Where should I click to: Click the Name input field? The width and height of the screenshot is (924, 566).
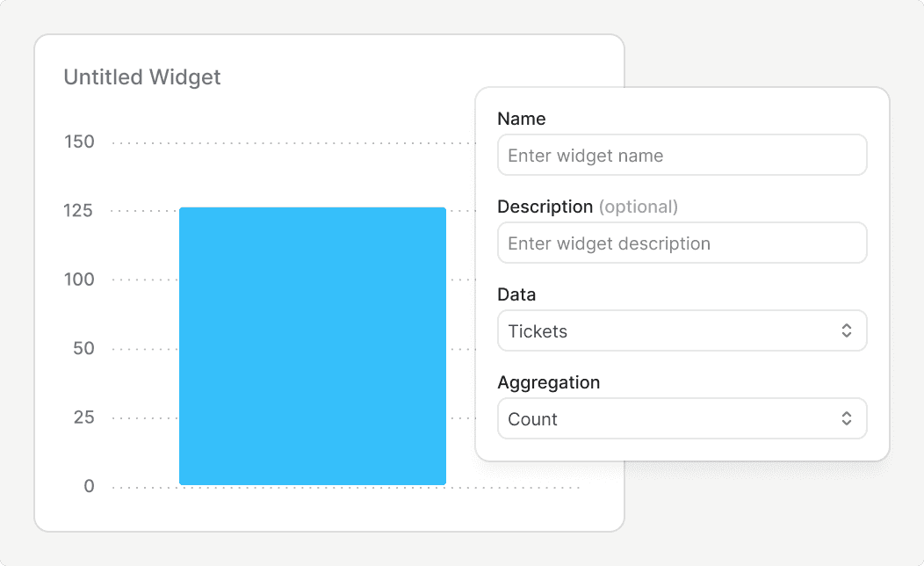coord(682,156)
